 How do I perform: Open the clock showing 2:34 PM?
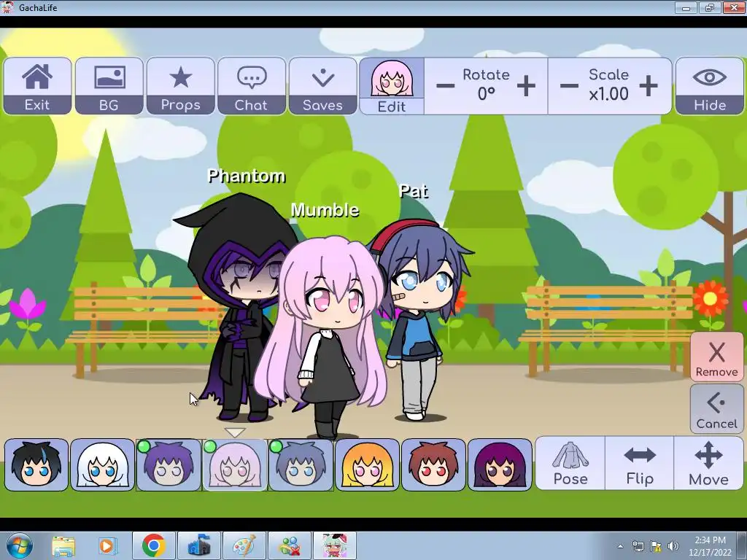pos(710,546)
